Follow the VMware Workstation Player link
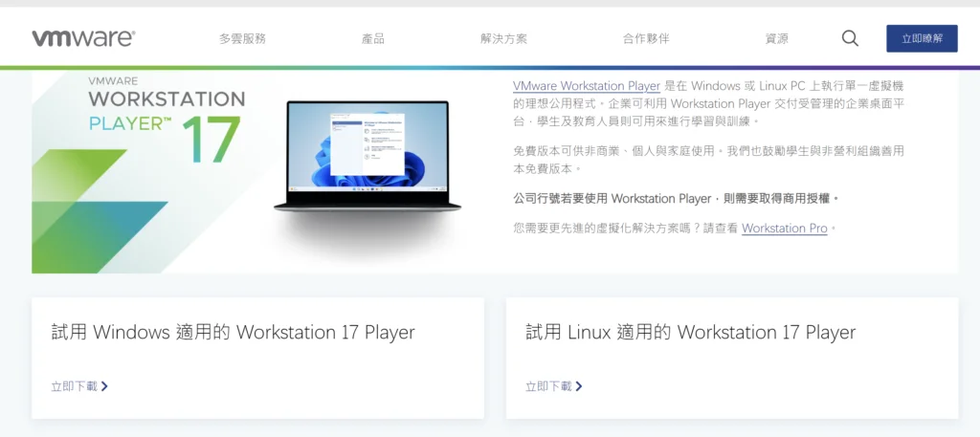The width and height of the screenshot is (980, 437). click(587, 86)
